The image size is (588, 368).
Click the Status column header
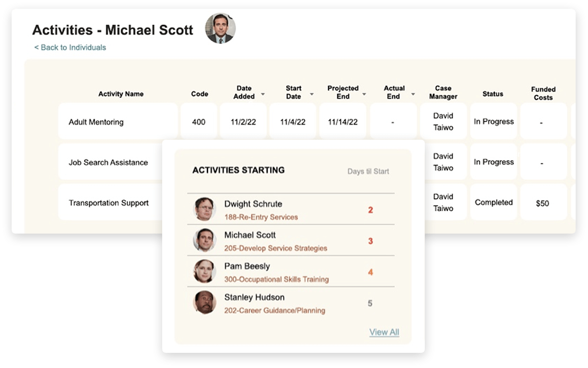point(493,94)
